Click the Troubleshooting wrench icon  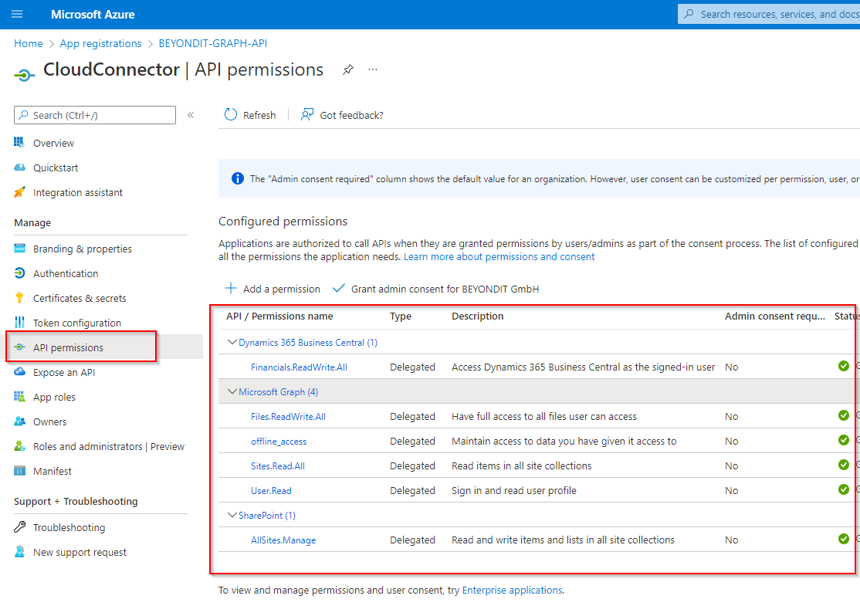click(19, 527)
